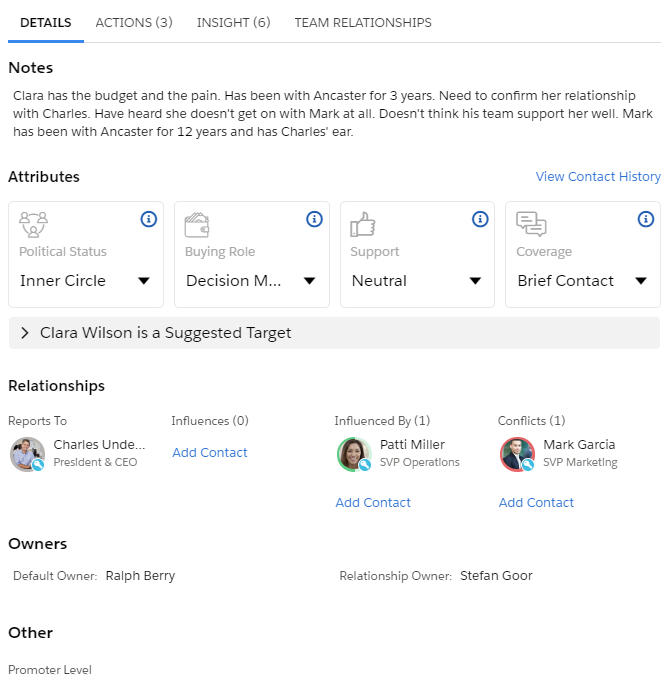Click Add Contact under Influences (0)
This screenshot has height=688, width=672.
[210, 452]
